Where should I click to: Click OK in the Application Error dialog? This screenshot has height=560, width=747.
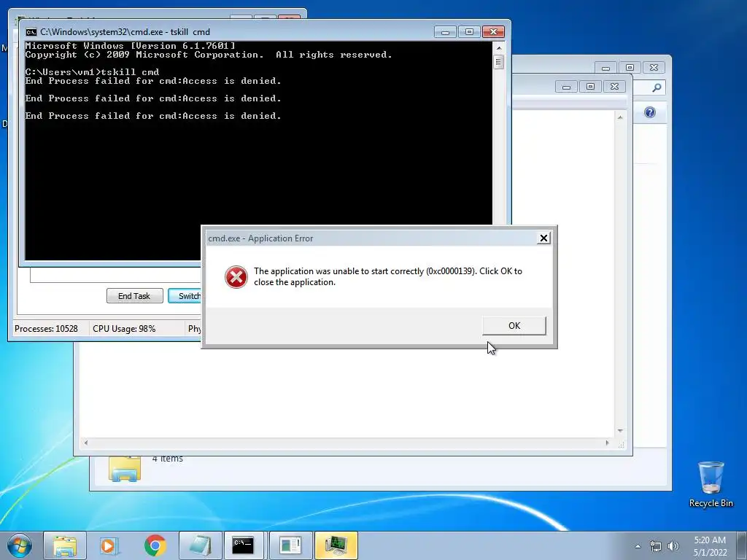click(x=514, y=326)
